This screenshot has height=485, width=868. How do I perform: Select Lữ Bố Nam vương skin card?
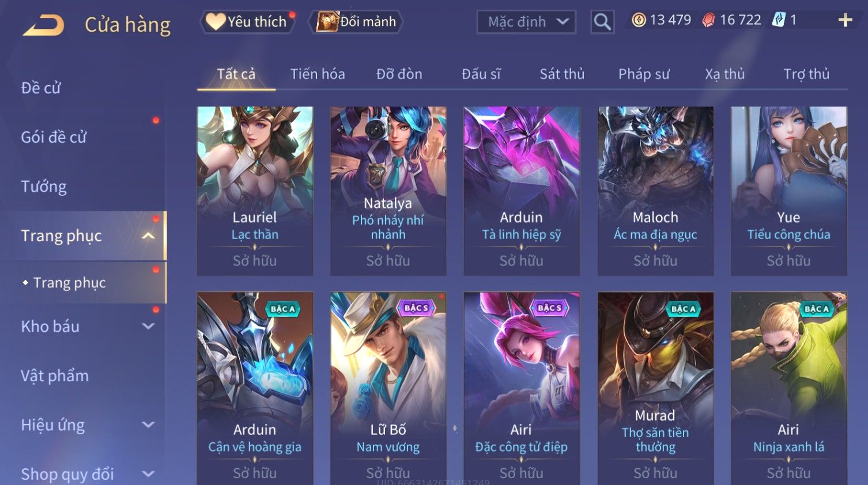[388, 388]
